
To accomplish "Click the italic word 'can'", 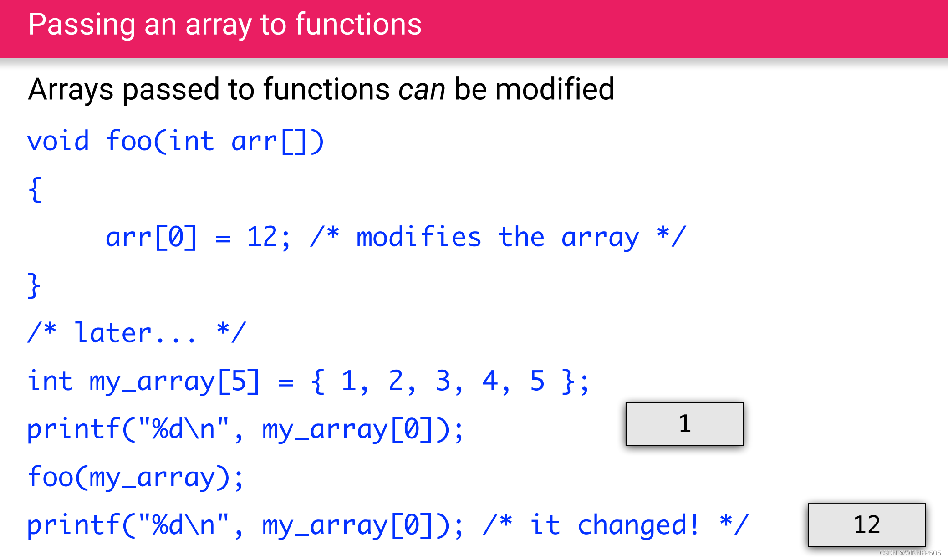I will click(422, 89).
